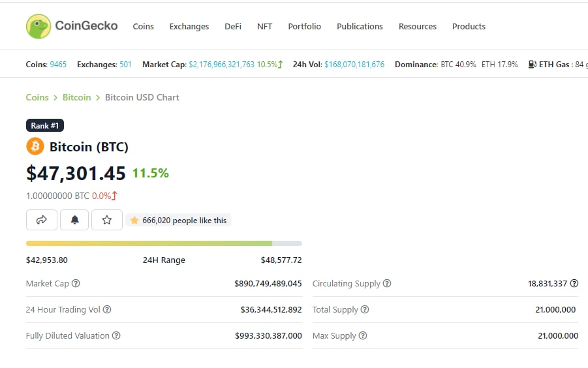Screen dimensions: 588x368
Task: Open the DeFi menu
Action: (233, 27)
